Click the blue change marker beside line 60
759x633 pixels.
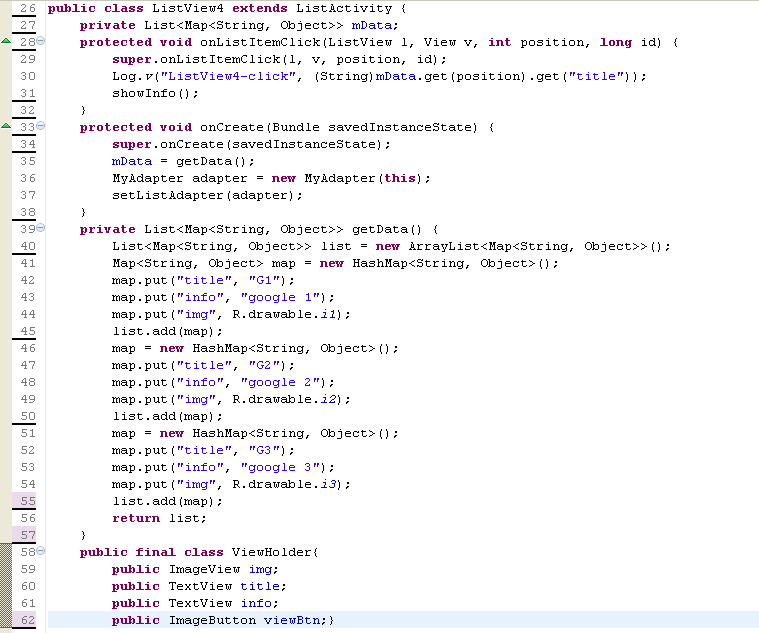tap(6, 586)
